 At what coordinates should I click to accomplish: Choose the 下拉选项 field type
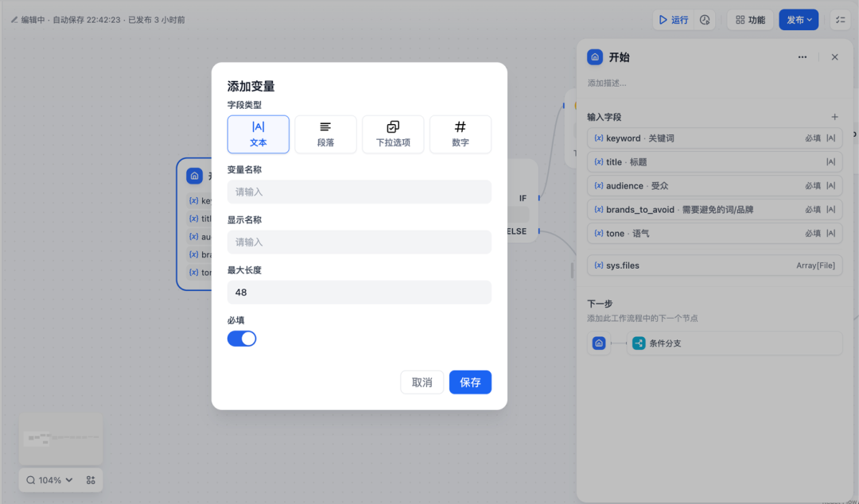coord(393,134)
